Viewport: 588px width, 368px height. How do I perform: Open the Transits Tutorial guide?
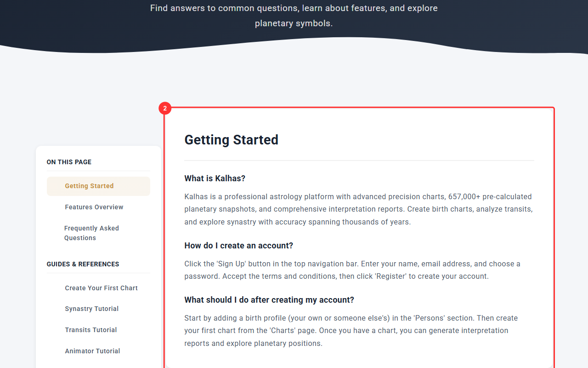click(91, 330)
